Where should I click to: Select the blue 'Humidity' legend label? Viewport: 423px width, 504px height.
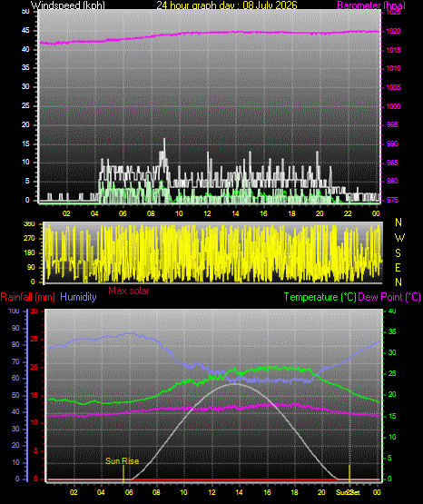click(78, 297)
